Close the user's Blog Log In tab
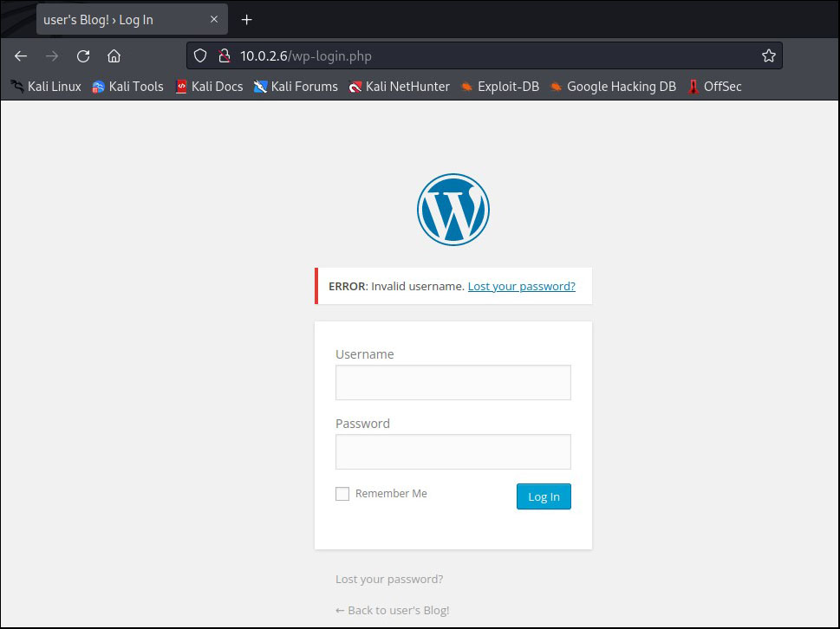Screen dimensions: 840x629 click(x=214, y=19)
